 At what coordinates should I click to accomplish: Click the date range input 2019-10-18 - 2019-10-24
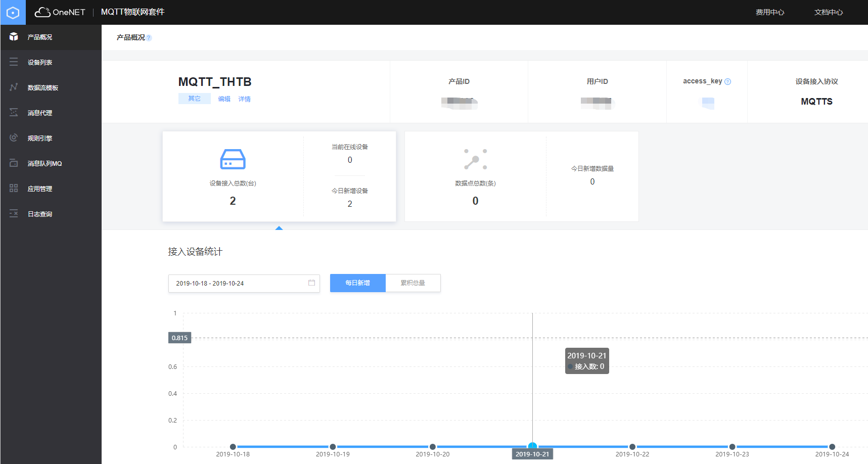coord(244,284)
